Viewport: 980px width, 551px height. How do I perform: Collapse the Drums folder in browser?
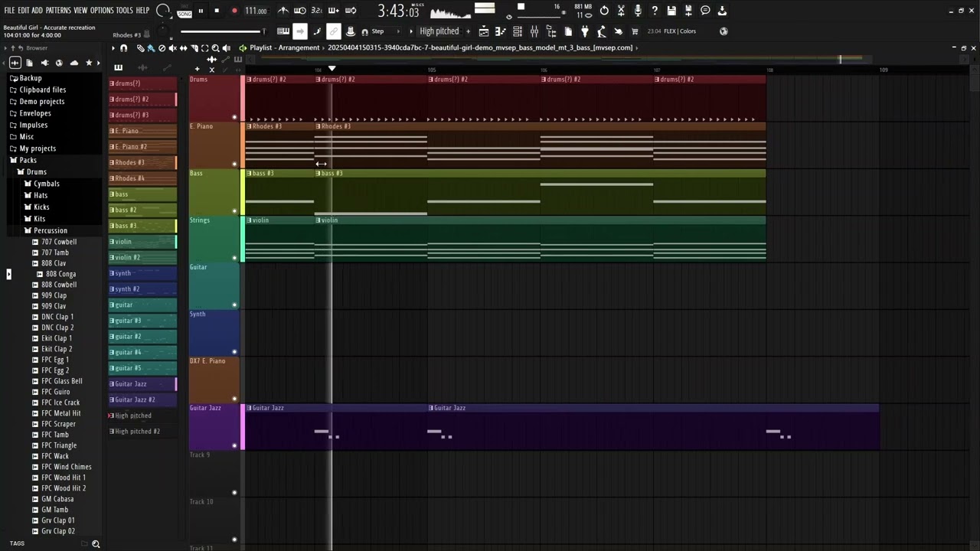click(37, 172)
